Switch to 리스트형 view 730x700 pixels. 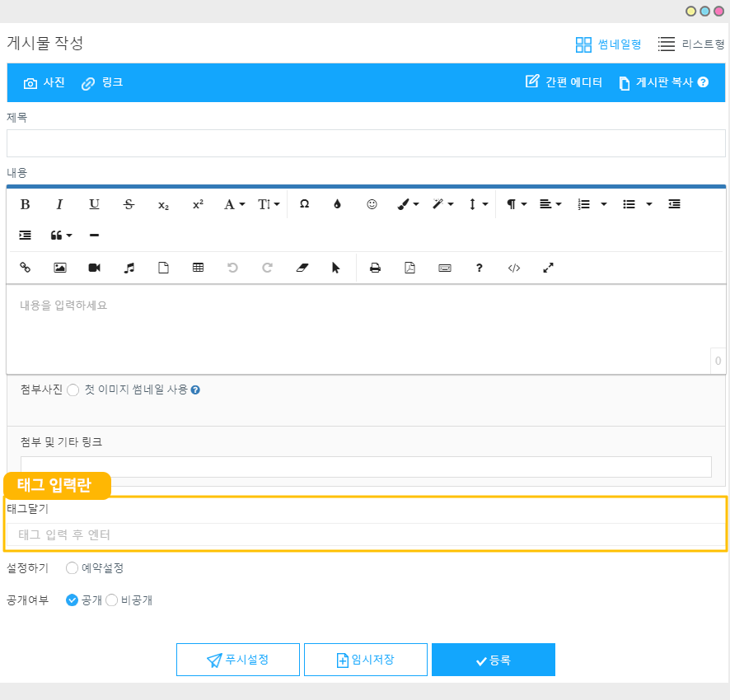click(x=691, y=44)
